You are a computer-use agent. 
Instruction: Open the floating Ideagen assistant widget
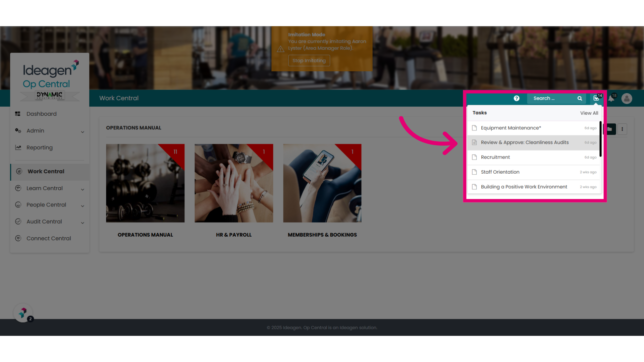23,313
